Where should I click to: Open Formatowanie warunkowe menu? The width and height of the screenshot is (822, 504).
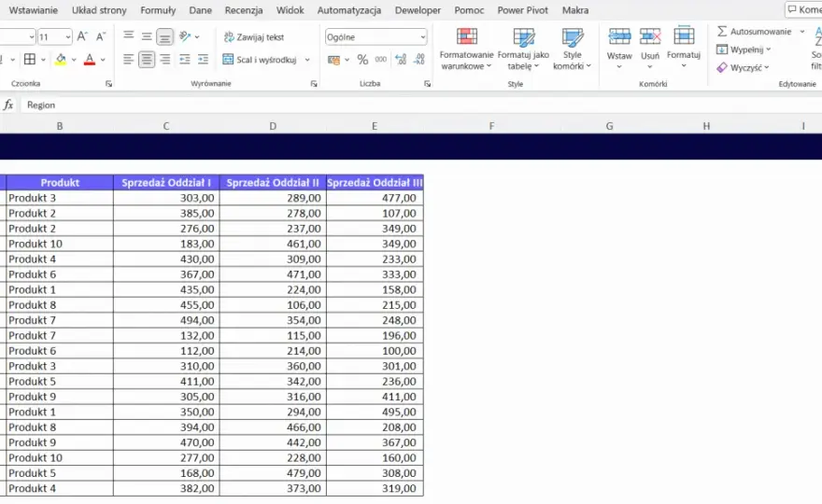pyautogui.click(x=466, y=49)
